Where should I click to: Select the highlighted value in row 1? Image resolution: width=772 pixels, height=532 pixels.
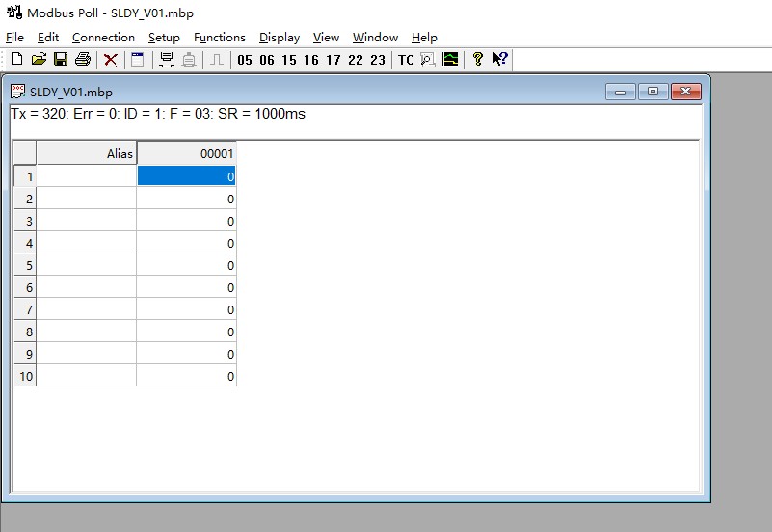(187, 176)
